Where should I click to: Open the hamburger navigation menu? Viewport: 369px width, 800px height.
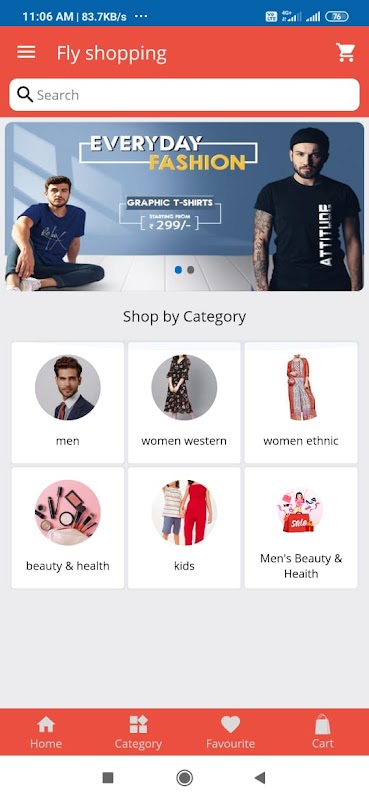[26, 52]
